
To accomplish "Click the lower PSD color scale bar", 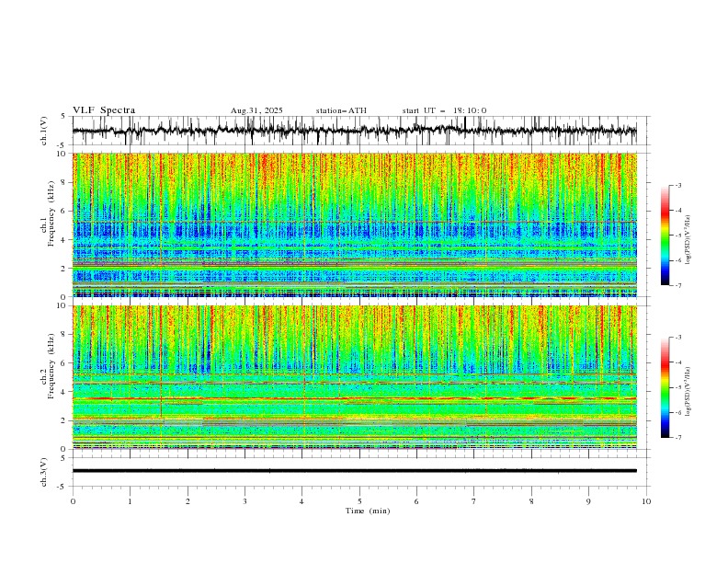I will coord(665,387).
